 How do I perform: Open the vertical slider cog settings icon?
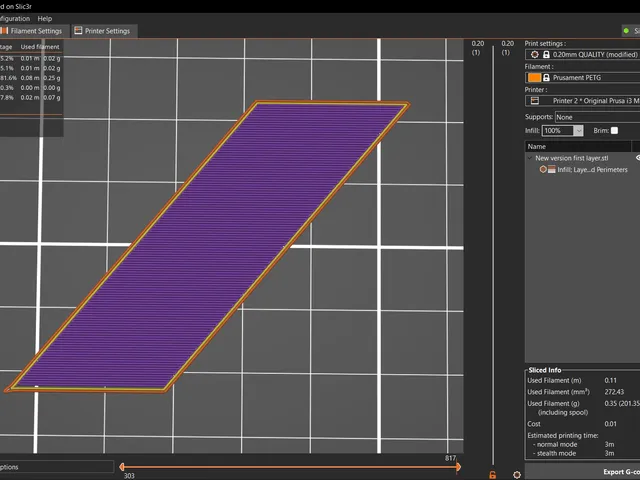[517, 475]
